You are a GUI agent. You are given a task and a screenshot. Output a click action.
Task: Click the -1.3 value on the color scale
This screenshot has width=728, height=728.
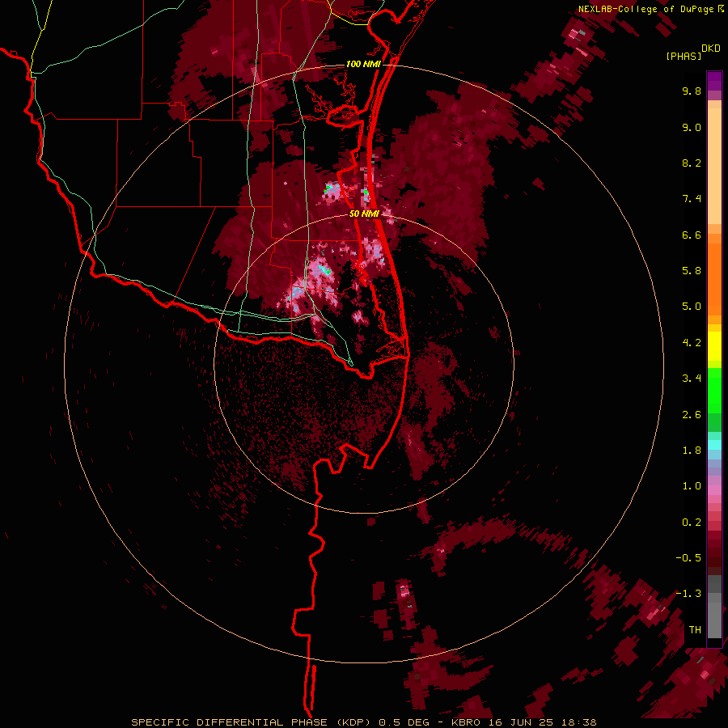point(688,594)
